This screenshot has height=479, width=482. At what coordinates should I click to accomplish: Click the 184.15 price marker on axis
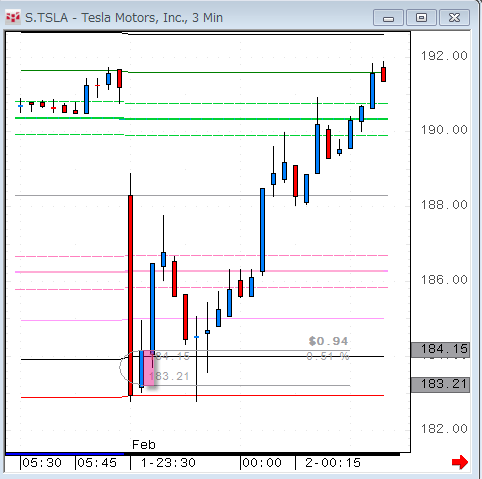(440, 349)
